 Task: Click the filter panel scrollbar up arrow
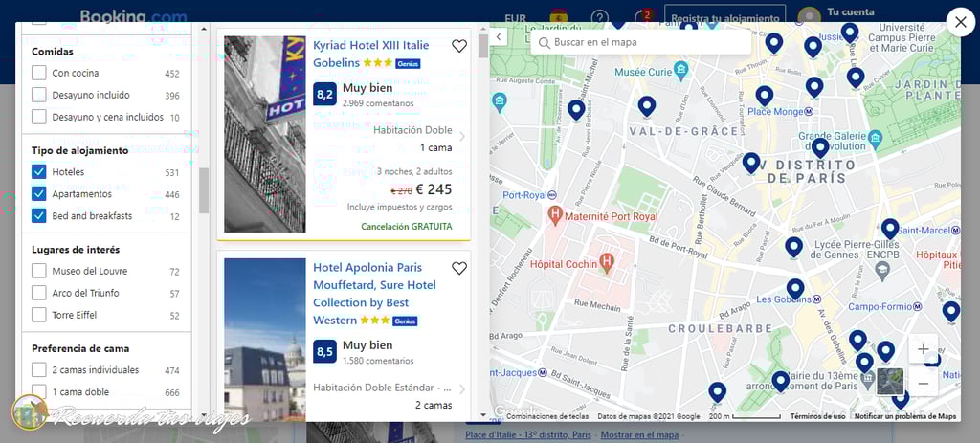tap(204, 28)
